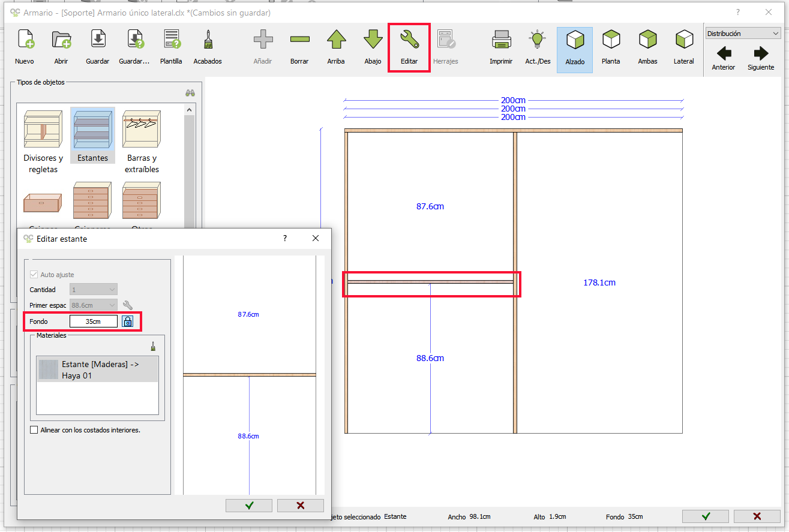Cancel the Editar estante dialog with the X
This screenshot has height=532, width=789.
tap(301, 505)
